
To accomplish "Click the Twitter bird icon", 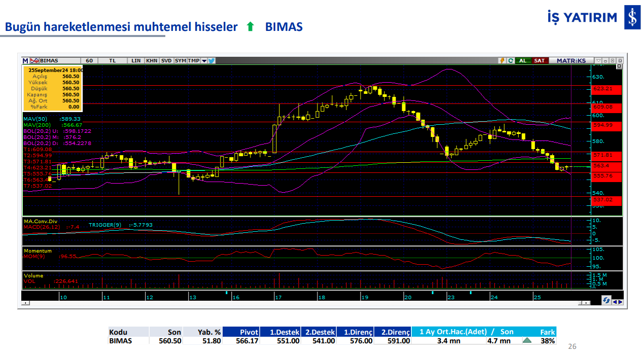I will point(211,60).
